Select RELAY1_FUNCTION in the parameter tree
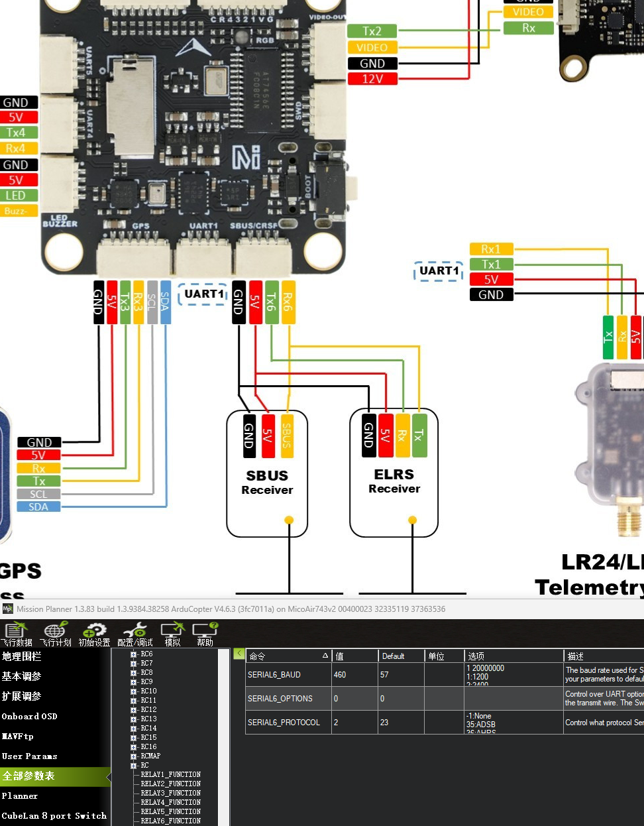The width and height of the screenshot is (644, 826). coord(170,774)
